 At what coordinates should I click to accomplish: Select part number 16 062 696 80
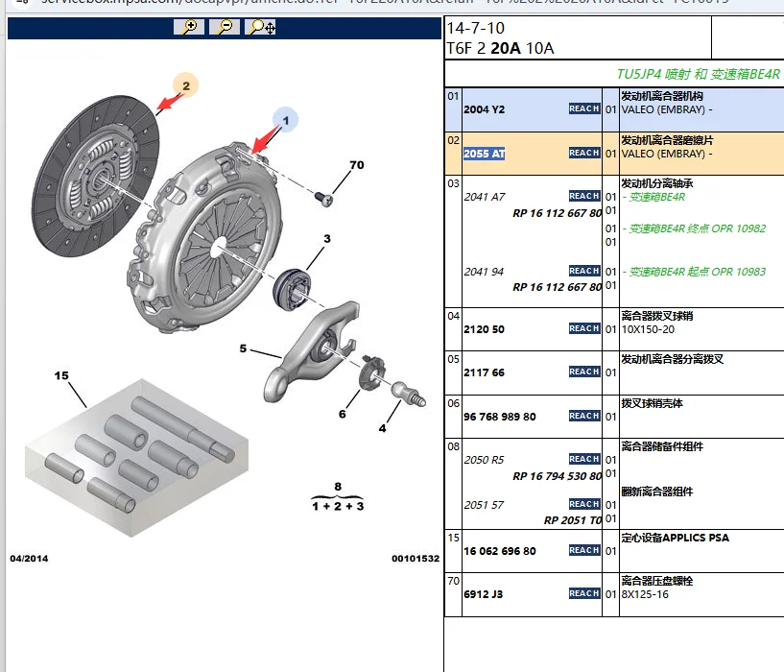[x=500, y=551]
